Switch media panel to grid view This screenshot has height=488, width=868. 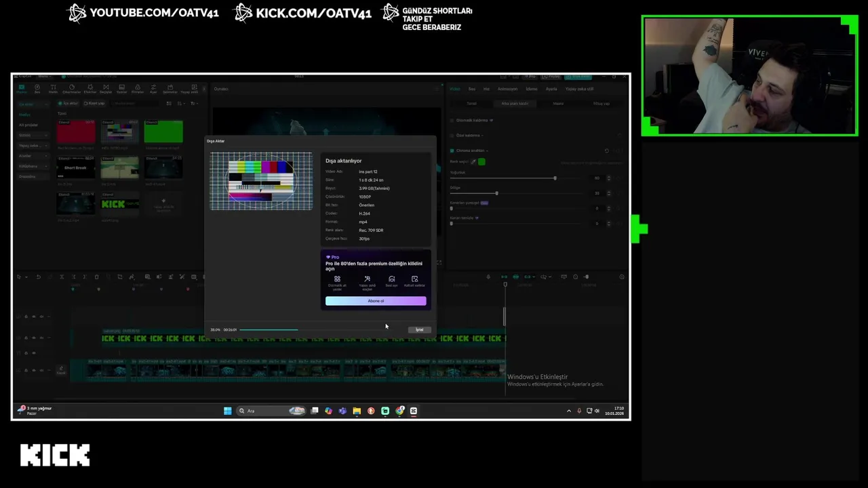(169, 104)
